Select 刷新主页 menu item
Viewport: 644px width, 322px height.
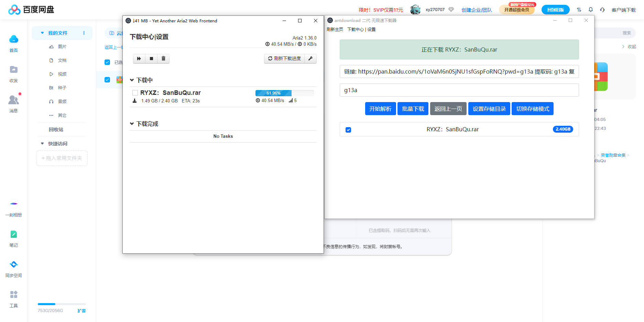pyautogui.click(x=335, y=30)
